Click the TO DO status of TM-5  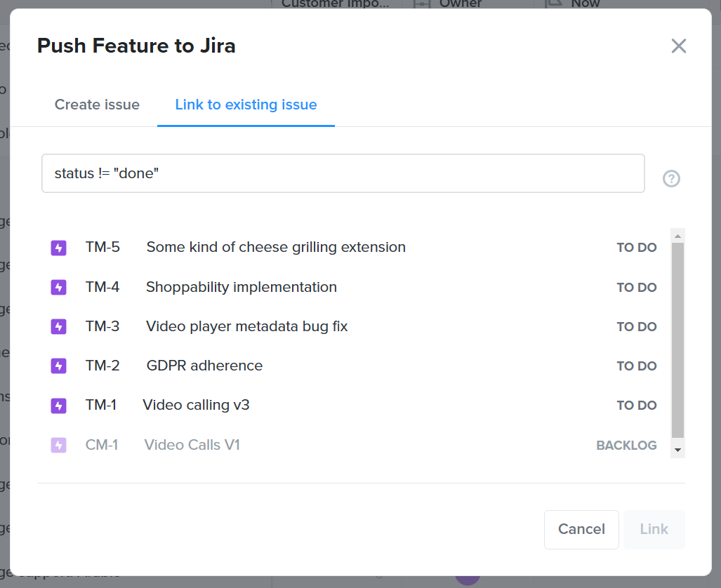(637, 248)
